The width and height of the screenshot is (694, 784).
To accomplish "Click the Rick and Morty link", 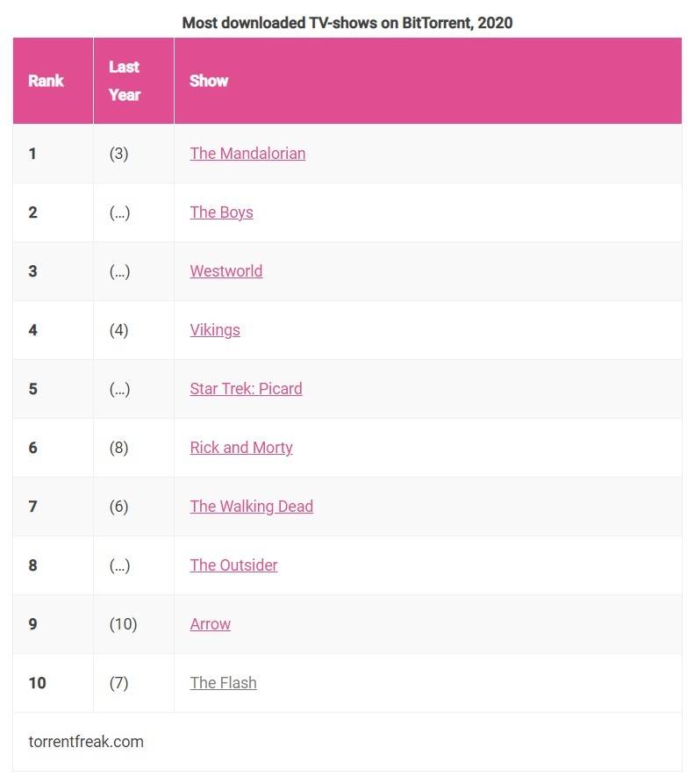I will [240, 448].
